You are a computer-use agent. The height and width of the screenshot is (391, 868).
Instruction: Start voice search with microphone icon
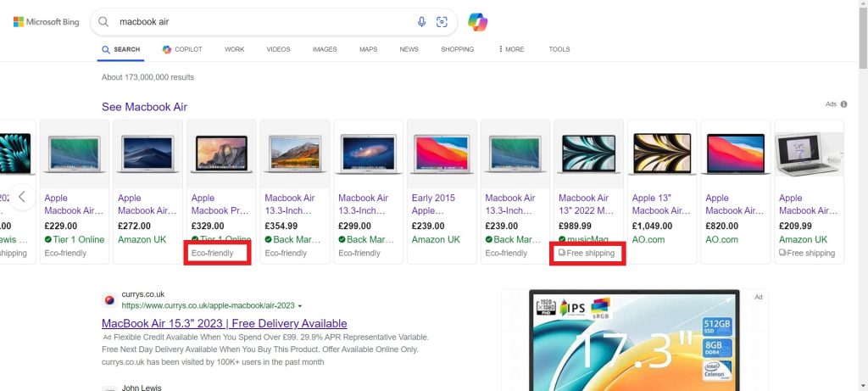pos(422,21)
